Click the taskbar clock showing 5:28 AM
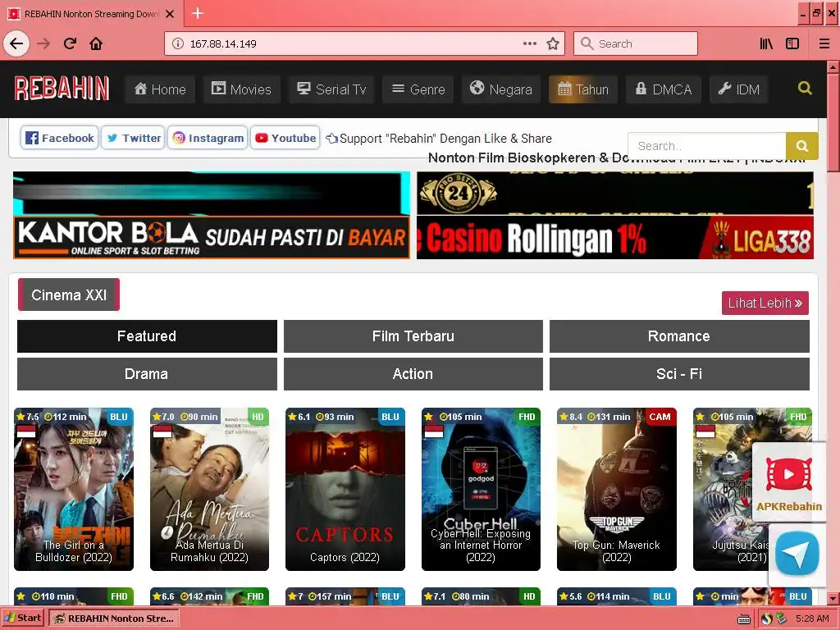 812,619
